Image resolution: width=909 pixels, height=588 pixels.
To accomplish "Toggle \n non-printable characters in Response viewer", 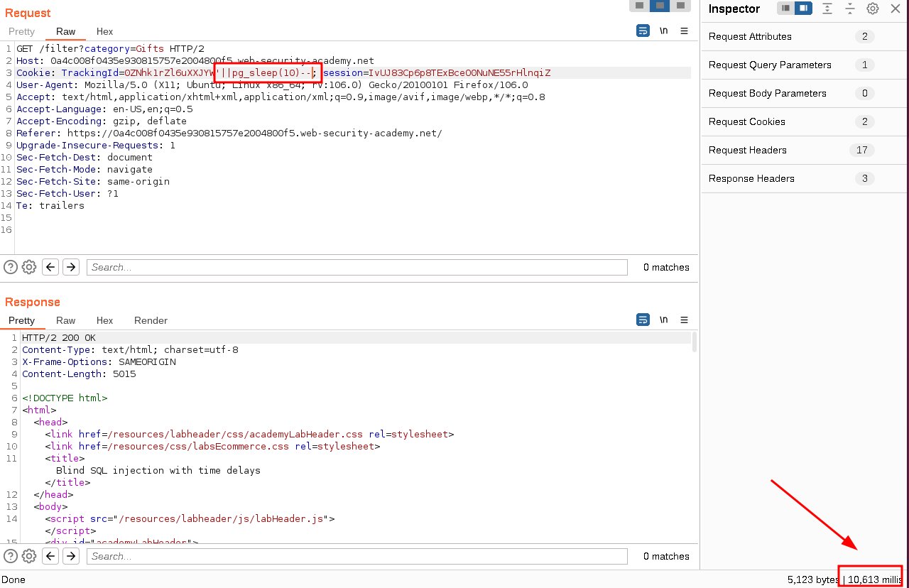I will (x=663, y=320).
